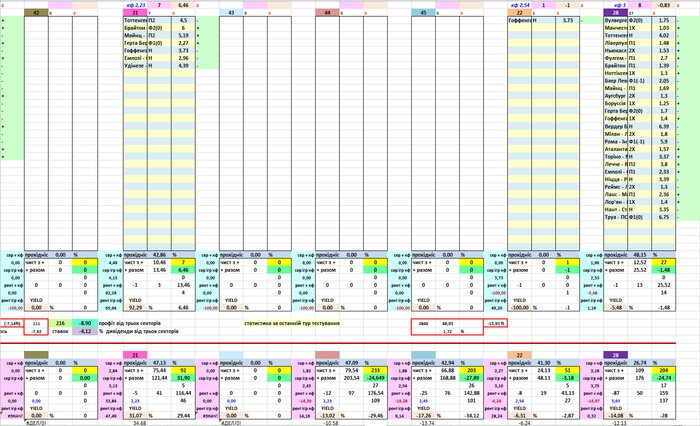Select the odds value 1,53

[664, 50]
